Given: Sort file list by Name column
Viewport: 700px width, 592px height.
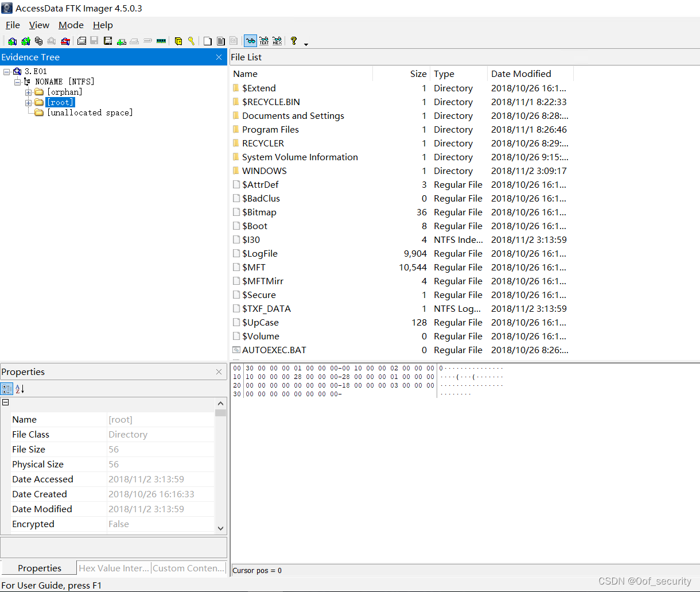Looking at the screenshot, I should click(x=301, y=73).
